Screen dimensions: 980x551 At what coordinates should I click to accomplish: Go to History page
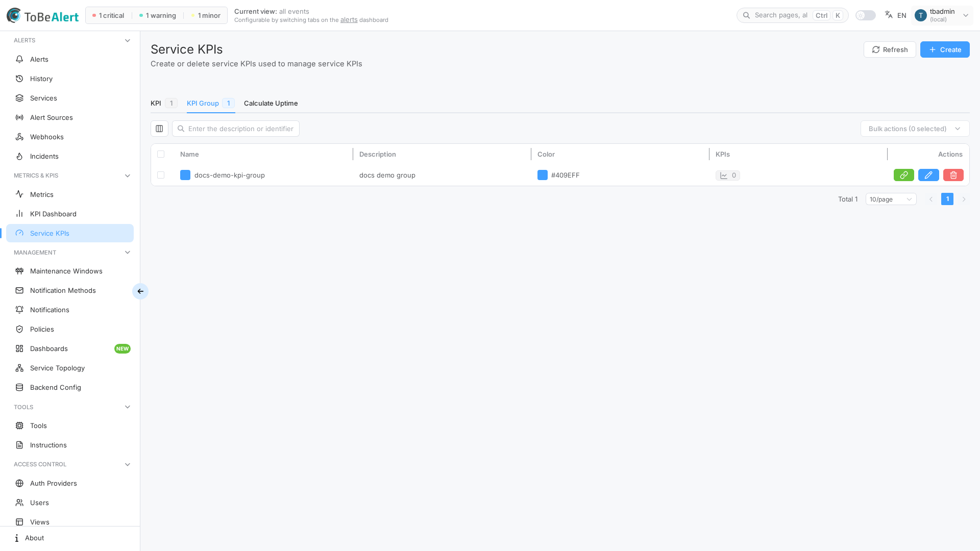click(x=70, y=79)
